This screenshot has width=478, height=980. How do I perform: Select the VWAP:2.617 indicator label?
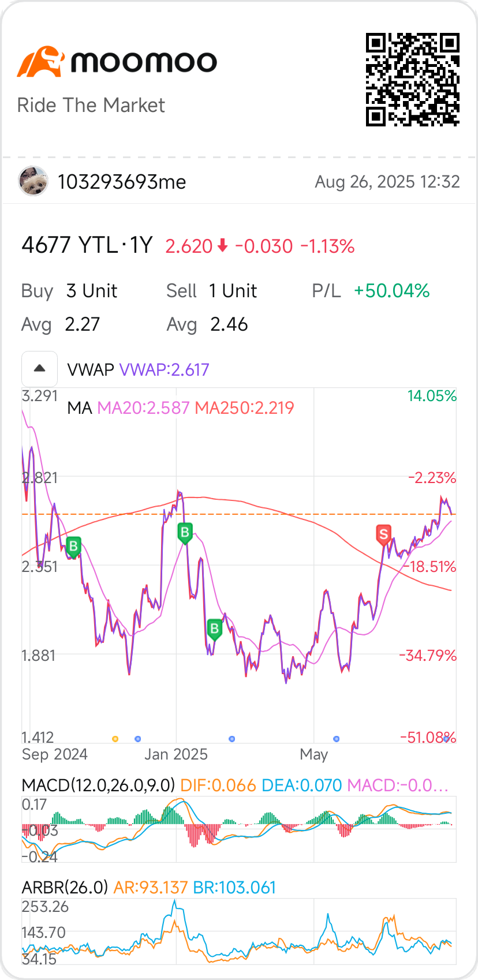(164, 369)
